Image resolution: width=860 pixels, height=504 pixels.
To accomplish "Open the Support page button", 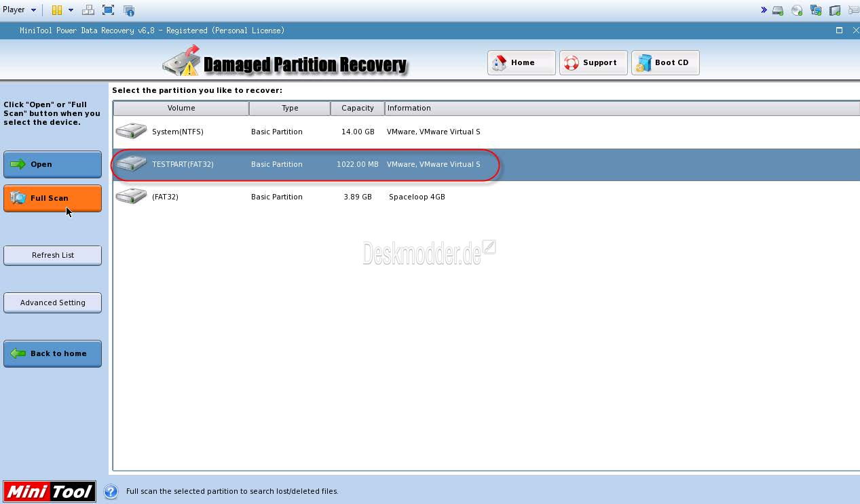I will pyautogui.click(x=593, y=62).
